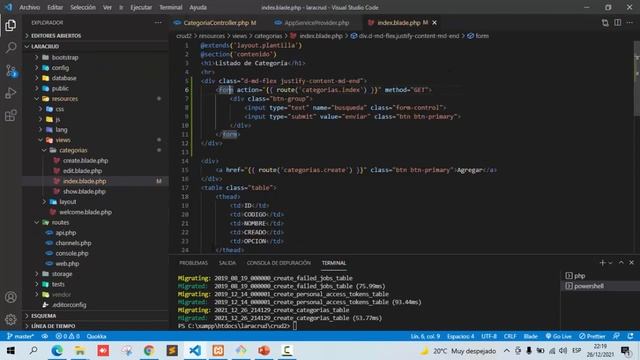Screen dimensions: 640x360
Task: Click the Explorer more actions ellipsis
Action: pos(158,23)
